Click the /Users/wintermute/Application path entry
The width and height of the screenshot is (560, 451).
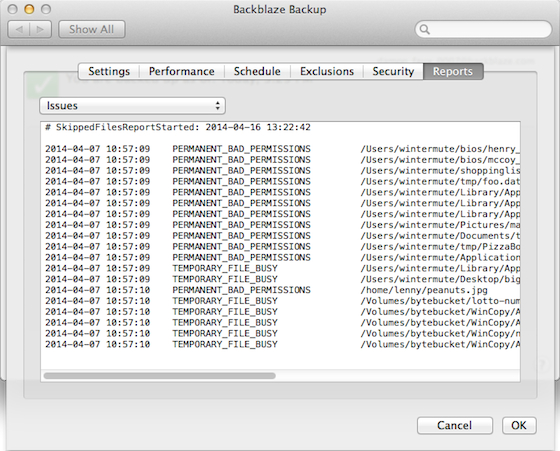pyautogui.click(x=440, y=257)
